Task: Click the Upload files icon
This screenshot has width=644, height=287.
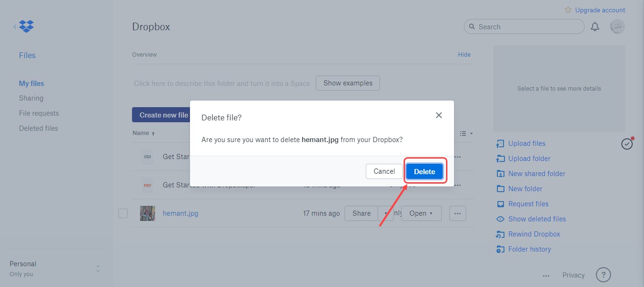Action: coord(500,143)
